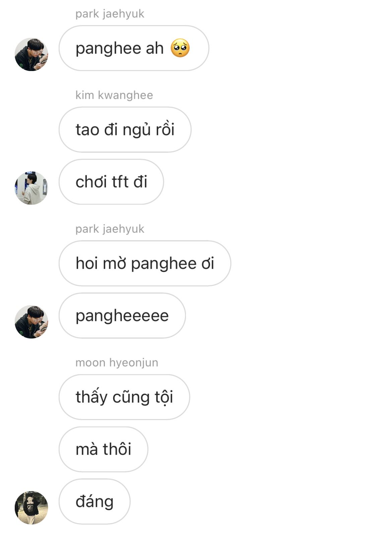Tap kim kwanghee's avatar in grey hoodie

pos(31,188)
